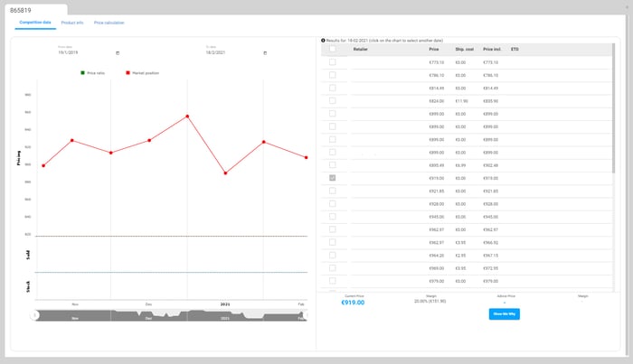The height and width of the screenshot is (364, 633).
Task: Click the €2.95 shipping cost cell
Action: coord(460,256)
